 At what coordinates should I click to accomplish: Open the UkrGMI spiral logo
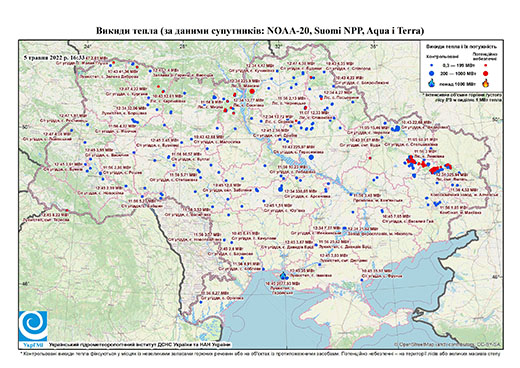(x=33, y=326)
